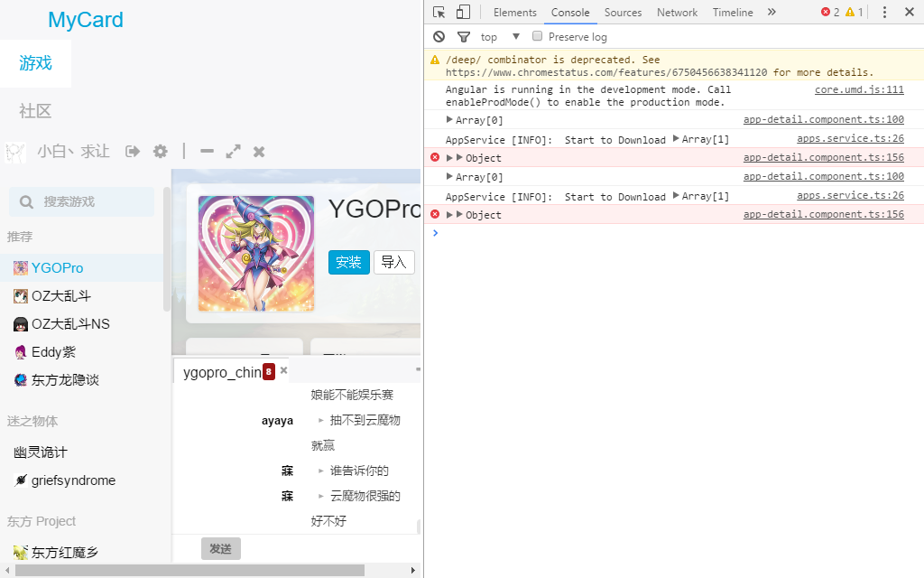
Task: Select OZ大乱斗NS in the game list
Action: [x=70, y=324]
